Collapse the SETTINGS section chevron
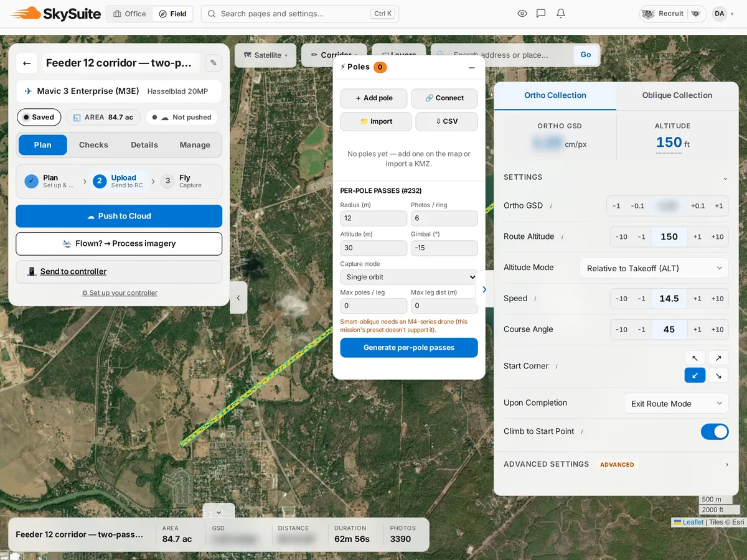This screenshot has height=560, width=747. point(725,178)
